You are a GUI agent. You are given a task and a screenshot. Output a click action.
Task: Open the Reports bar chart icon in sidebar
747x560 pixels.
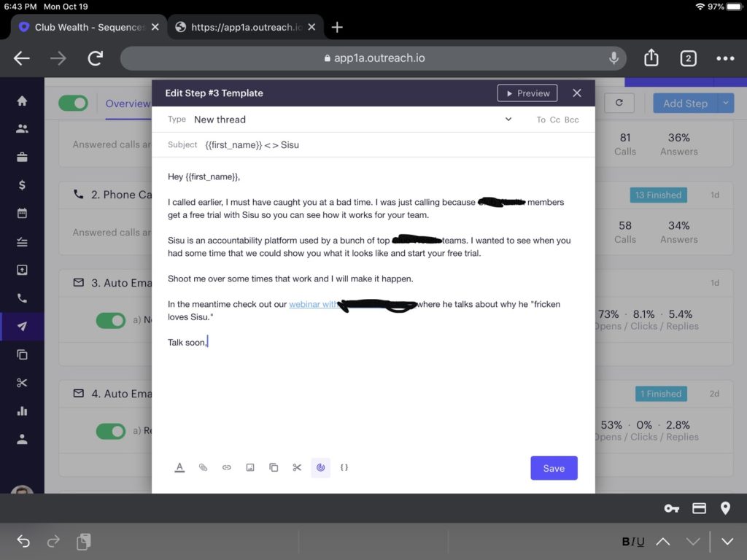coord(22,411)
